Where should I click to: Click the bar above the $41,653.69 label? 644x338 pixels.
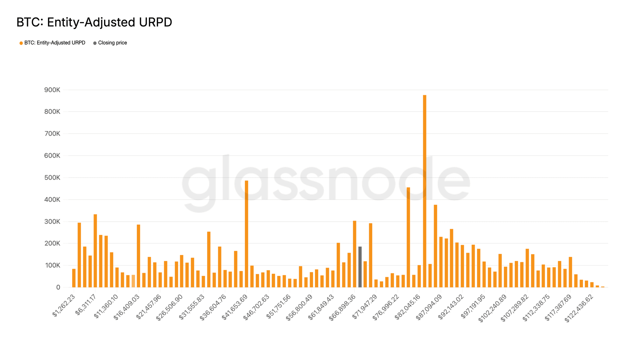coord(247,234)
